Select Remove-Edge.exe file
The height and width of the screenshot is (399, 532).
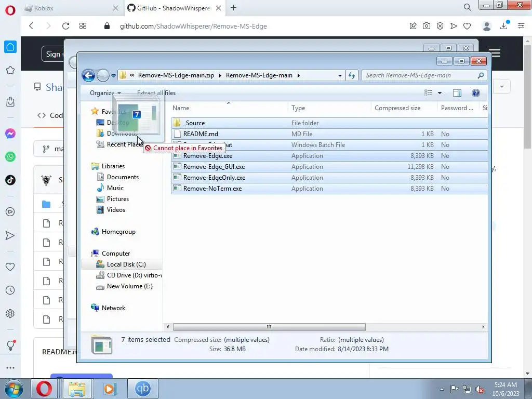(329, 156)
